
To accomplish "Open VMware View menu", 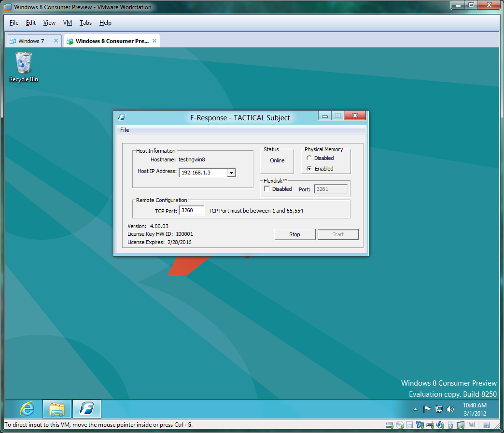I will point(50,23).
